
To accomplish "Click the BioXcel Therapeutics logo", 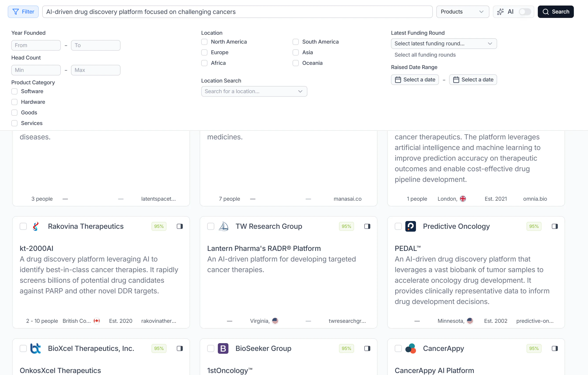I will coord(36,348).
